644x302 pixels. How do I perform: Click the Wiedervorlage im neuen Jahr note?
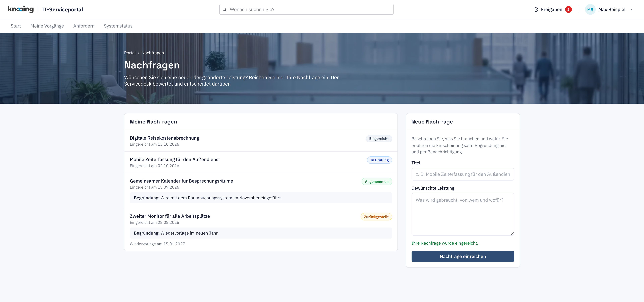point(261,233)
